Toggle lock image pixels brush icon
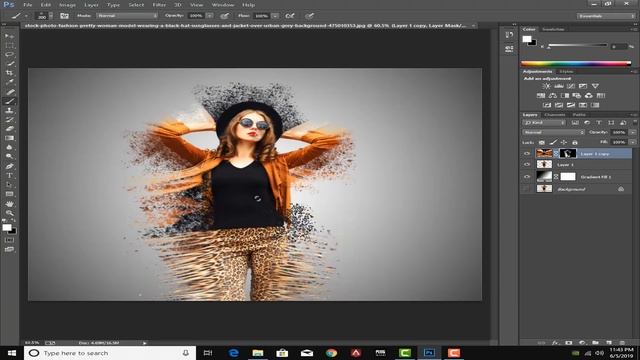The height and width of the screenshot is (360, 640). (553, 142)
